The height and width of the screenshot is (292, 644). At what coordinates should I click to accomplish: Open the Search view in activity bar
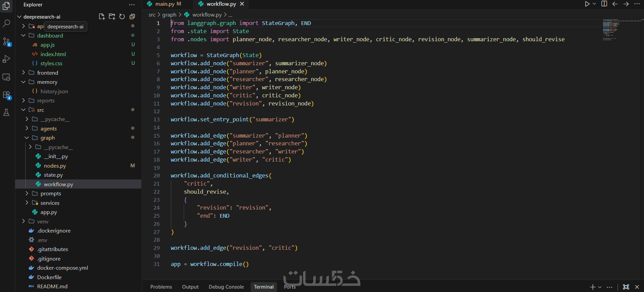[6, 23]
